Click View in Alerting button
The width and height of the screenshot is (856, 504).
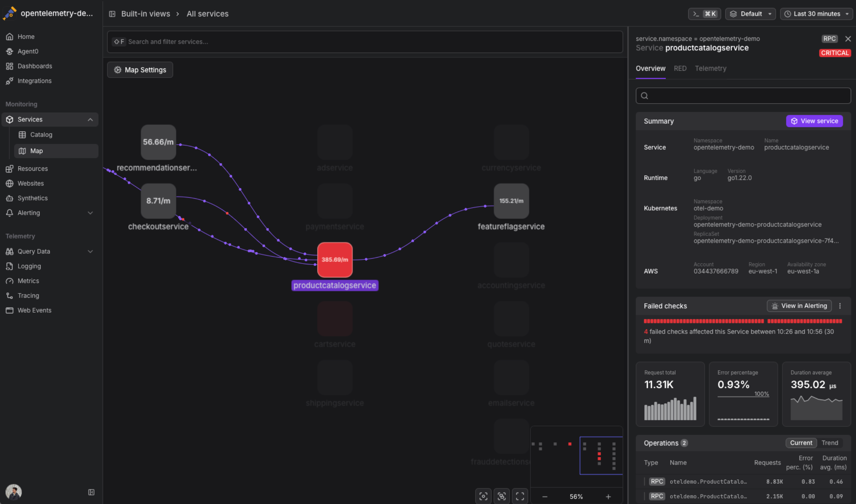[x=799, y=306]
